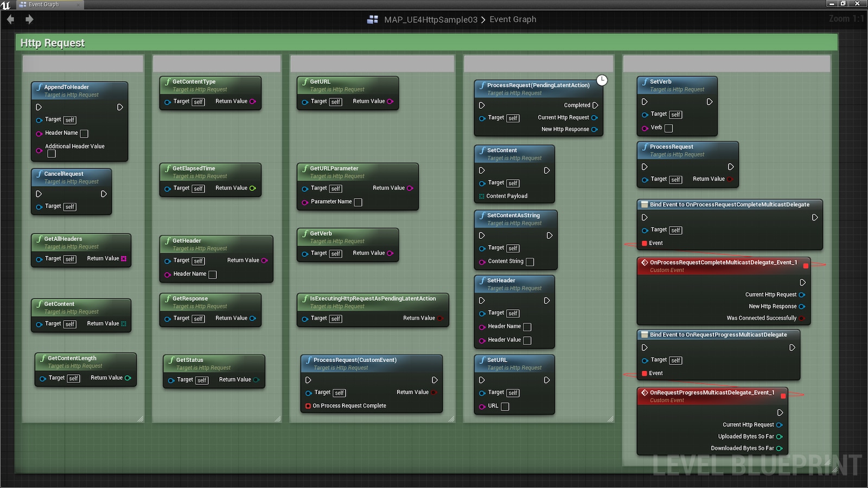Click the Header Name input box in AppendToHeader
The width and height of the screenshot is (868, 488).
coord(84,133)
